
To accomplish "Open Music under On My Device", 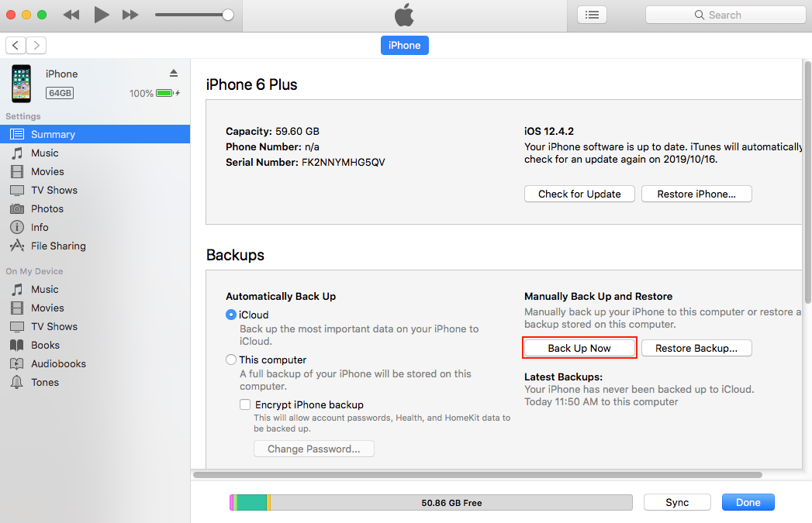I will point(95,290).
